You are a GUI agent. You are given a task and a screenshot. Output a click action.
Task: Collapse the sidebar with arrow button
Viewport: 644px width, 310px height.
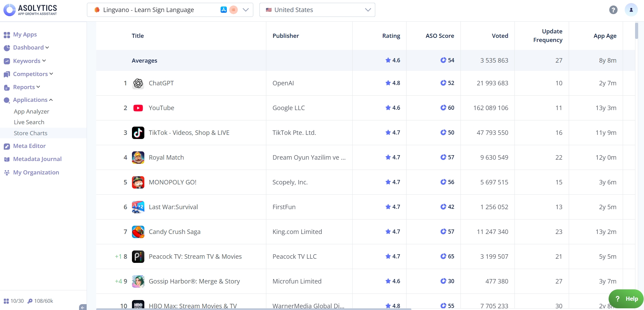(x=82, y=307)
